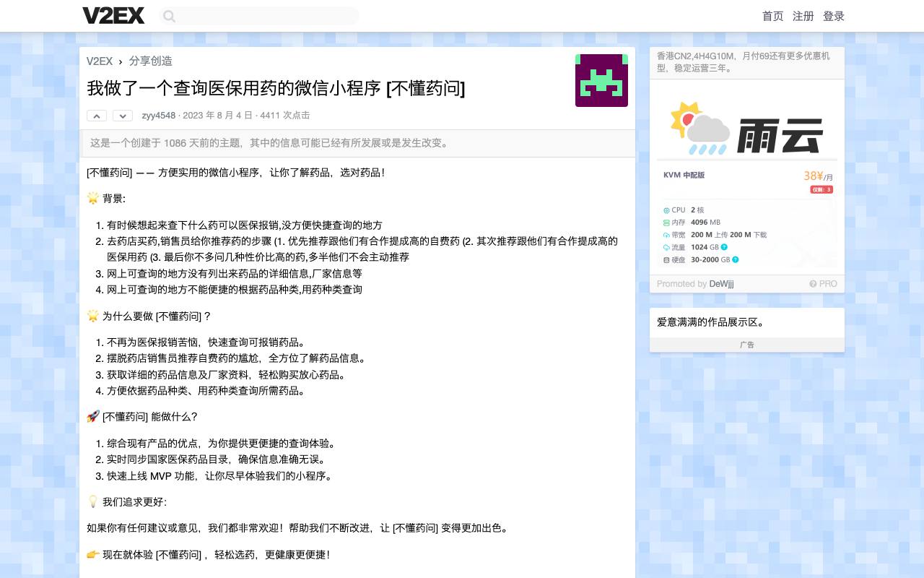
Task: Open the 登录 page
Action: coord(834,16)
